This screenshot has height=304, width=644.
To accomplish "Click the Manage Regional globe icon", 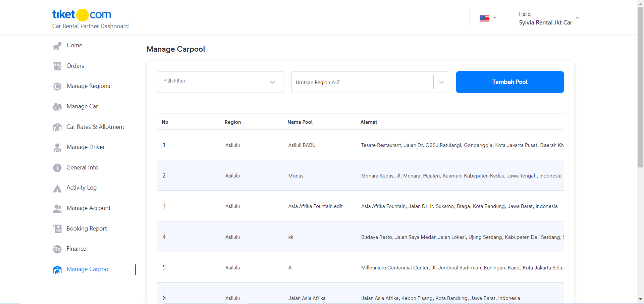I will click(x=57, y=87).
